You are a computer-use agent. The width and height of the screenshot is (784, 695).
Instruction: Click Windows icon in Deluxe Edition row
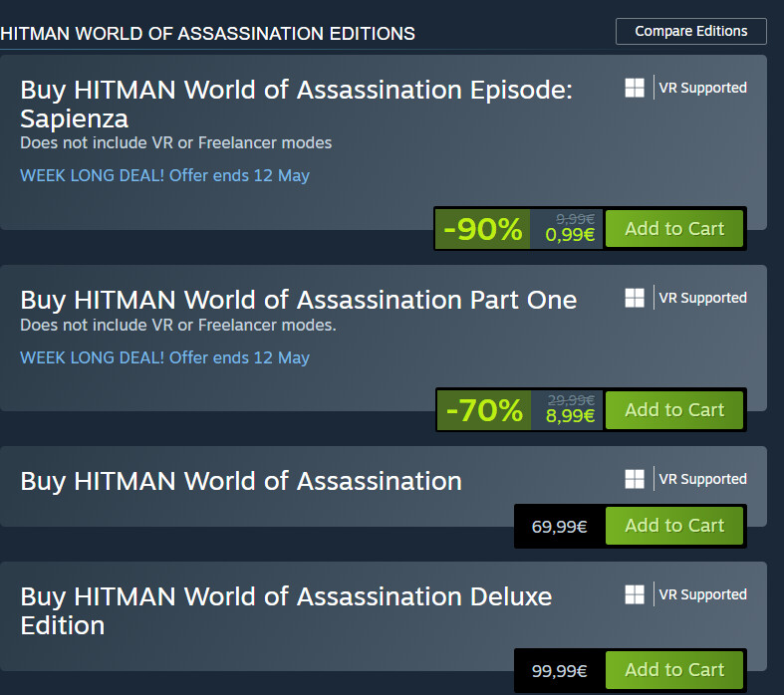click(635, 594)
